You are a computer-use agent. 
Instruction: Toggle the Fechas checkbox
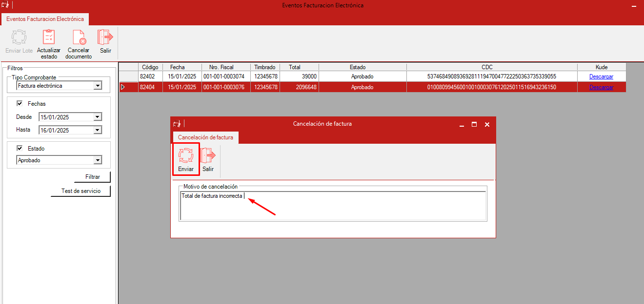pyautogui.click(x=20, y=104)
